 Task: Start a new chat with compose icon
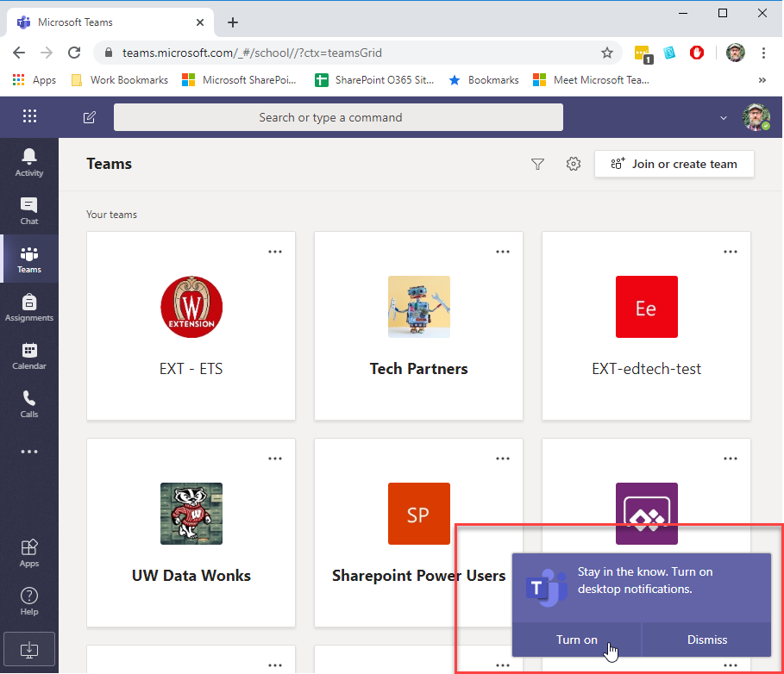click(90, 117)
